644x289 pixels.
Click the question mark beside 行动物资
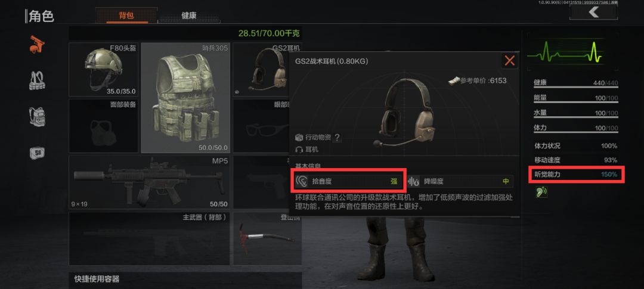[x=337, y=138]
